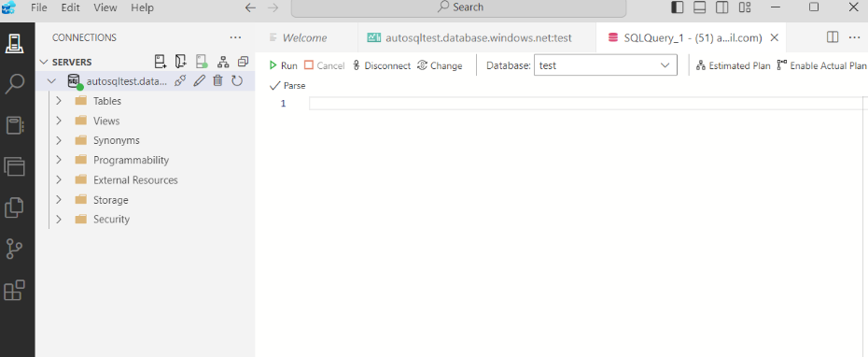Screen dimensions: 868x357
Task: Open the Extensions view
Action: pos(14,290)
